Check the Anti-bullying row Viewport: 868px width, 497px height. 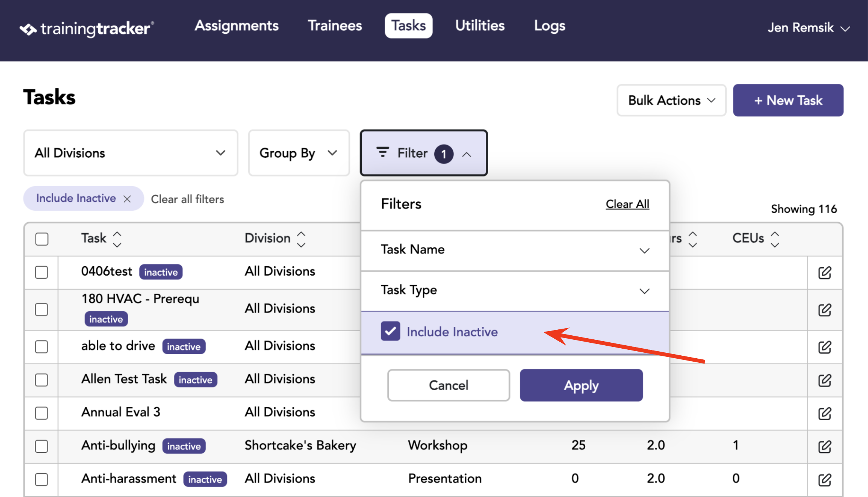pyautogui.click(x=42, y=446)
